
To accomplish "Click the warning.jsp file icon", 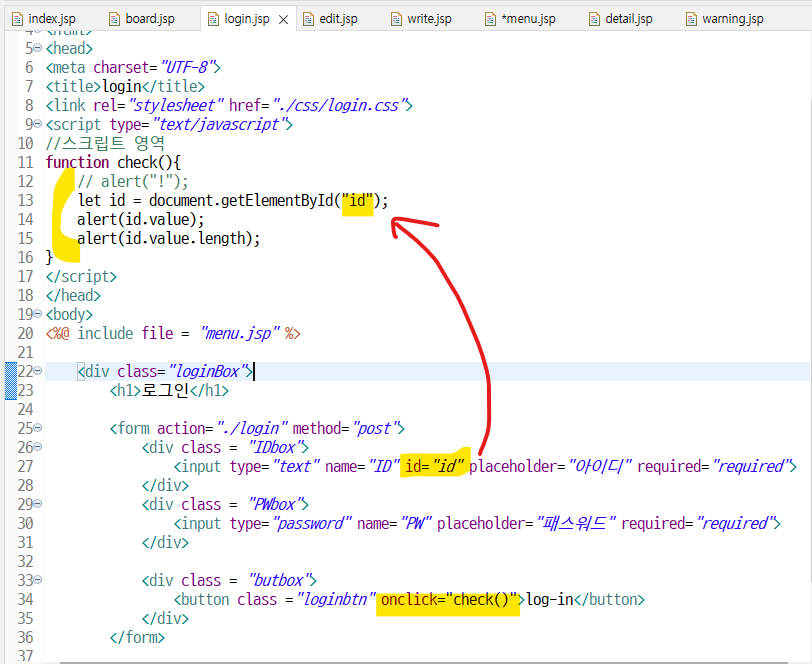I will [x=691, y=20].
